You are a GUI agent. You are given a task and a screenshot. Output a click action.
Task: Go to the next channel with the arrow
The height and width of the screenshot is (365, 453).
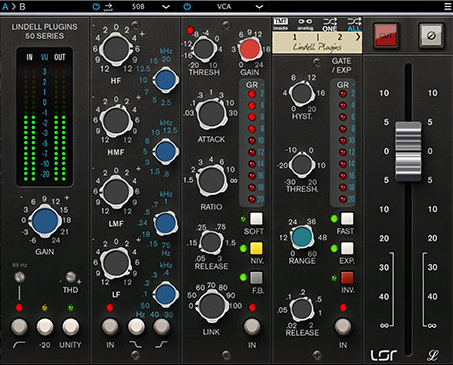click(x=358, y=37)
